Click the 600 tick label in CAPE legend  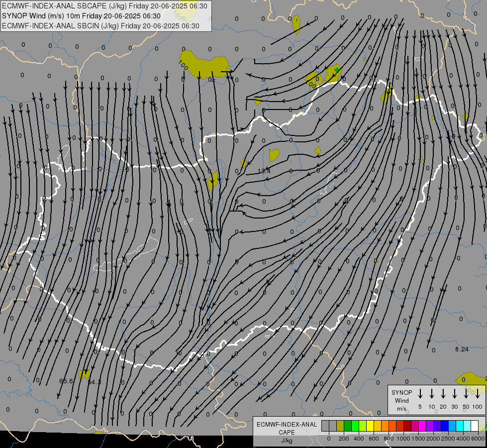click(374, 439)
